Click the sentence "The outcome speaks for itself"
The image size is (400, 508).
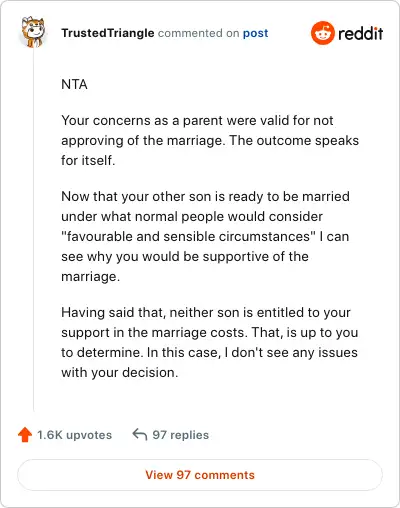coord(210,150)
